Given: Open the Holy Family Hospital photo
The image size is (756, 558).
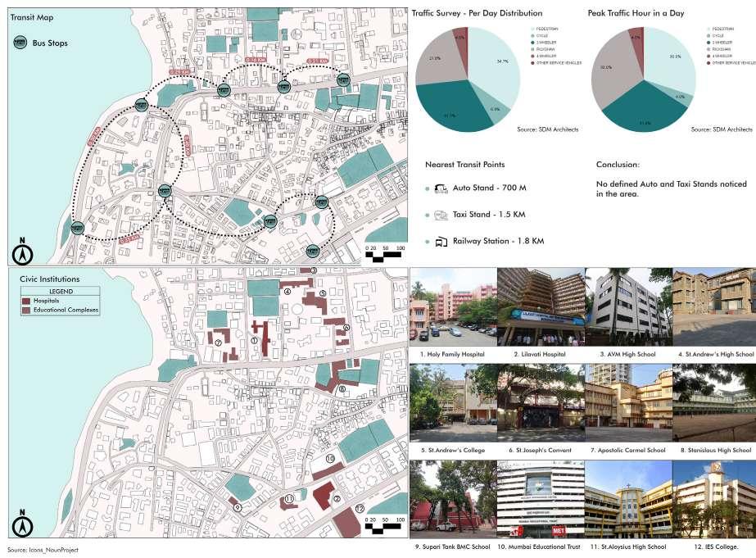Looking at the screenshot, I should [453, 307].
